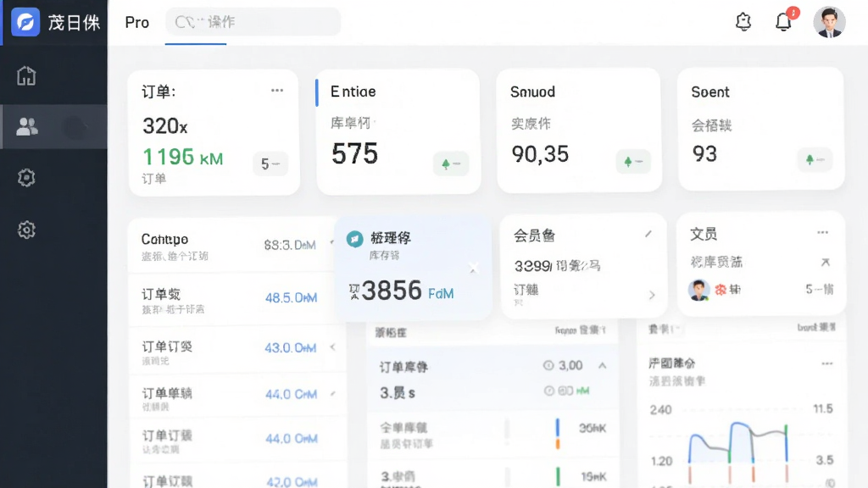Open three-dot menu on 文员 card
The width and height of the screenshot is (868, 488).
click(822, 232)
